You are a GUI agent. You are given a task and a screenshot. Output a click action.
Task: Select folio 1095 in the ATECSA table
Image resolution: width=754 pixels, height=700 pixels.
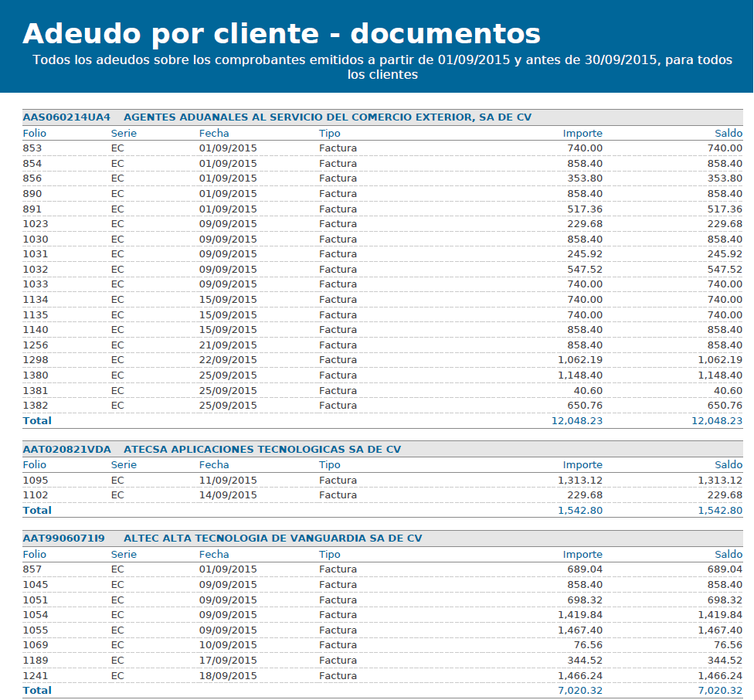(x=36, y=481)
